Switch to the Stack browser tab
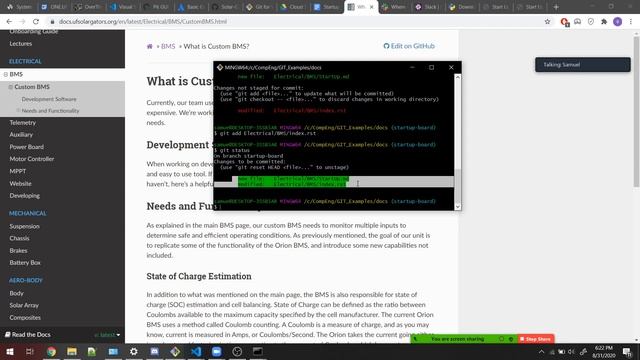The image size is (640, 360). (x=428, y=7)
